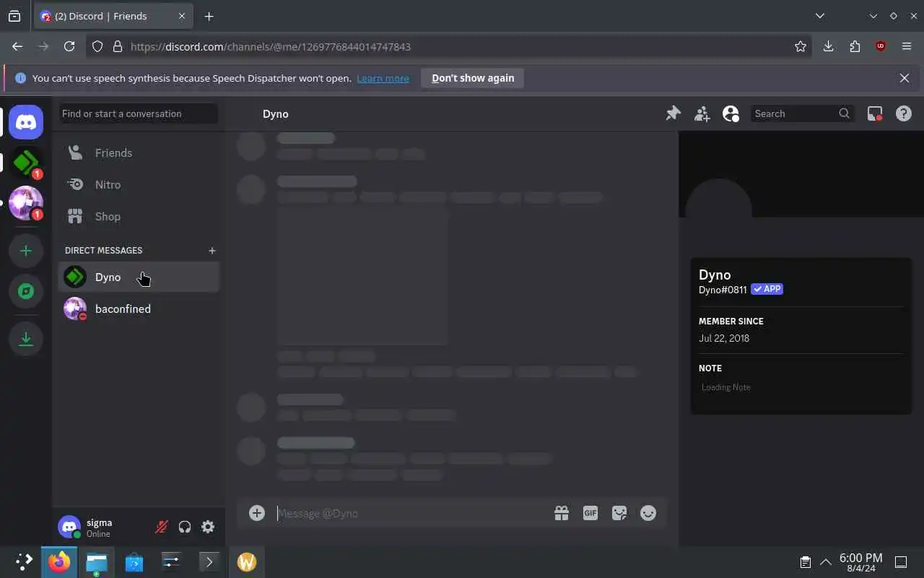This screenshot has height=578, width=924.
Task: Open the purple avatar server icon
Action: click(x=26, y=203)
